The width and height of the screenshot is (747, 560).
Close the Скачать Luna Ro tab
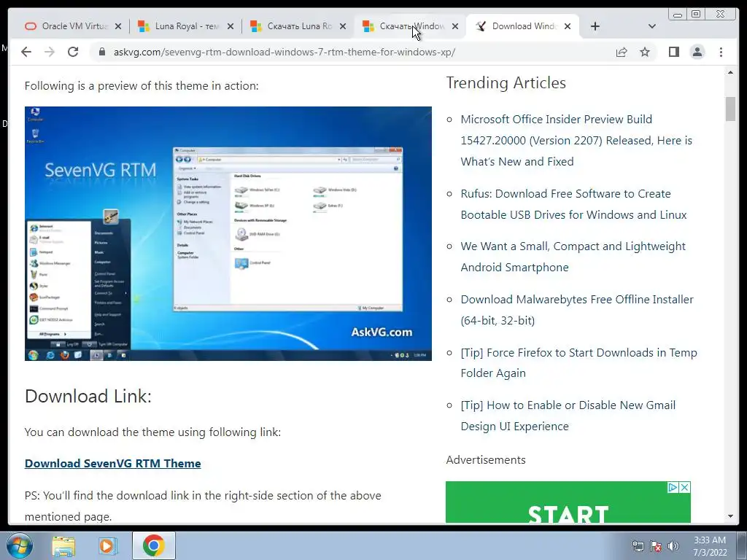point(343,26)
